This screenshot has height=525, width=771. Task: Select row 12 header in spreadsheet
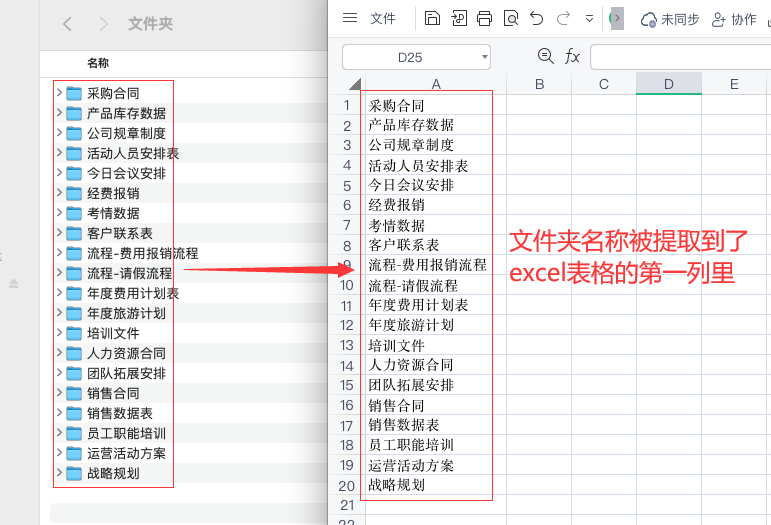coord(347,325)
